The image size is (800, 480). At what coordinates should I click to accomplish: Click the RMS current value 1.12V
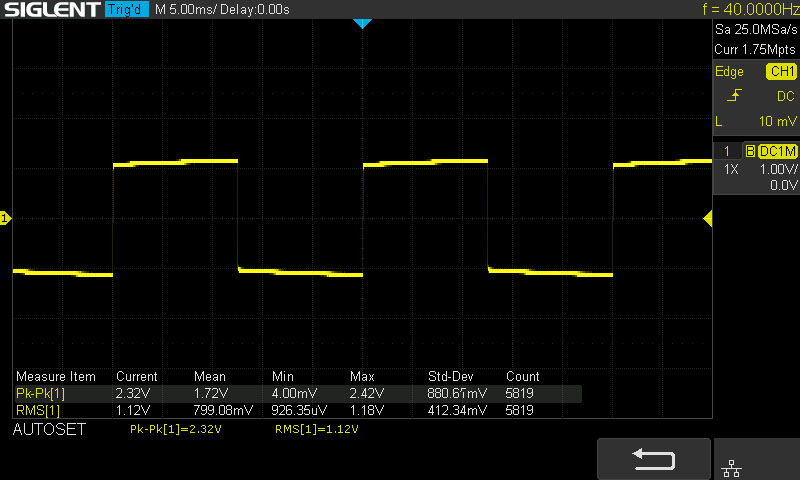[x=133, y=410]
